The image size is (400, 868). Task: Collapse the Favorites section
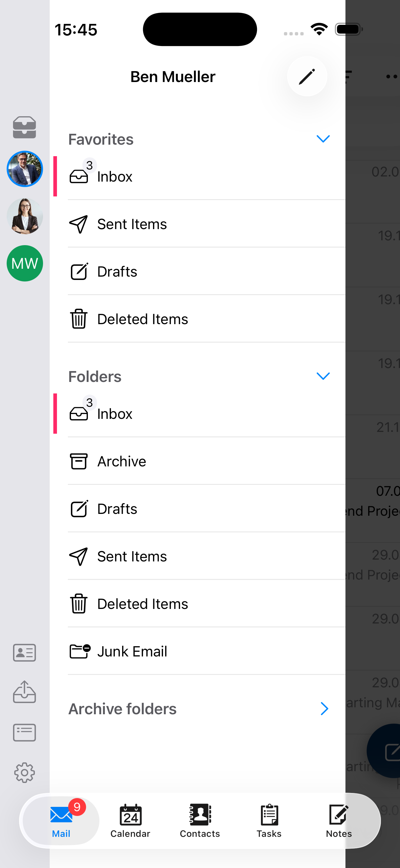[323, 139]
